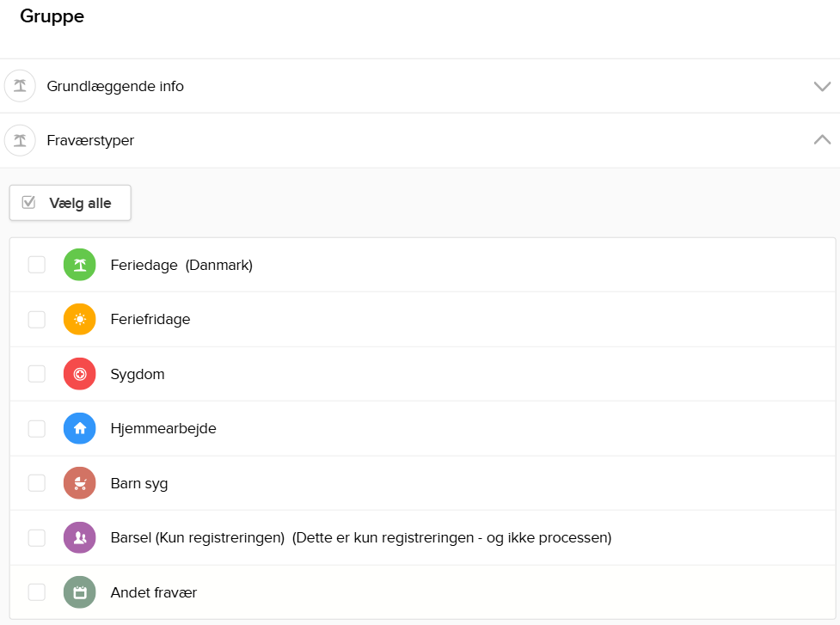Click the sun icon for Feriefridage
Screen dimensions: 840x625
click(79, 319)
